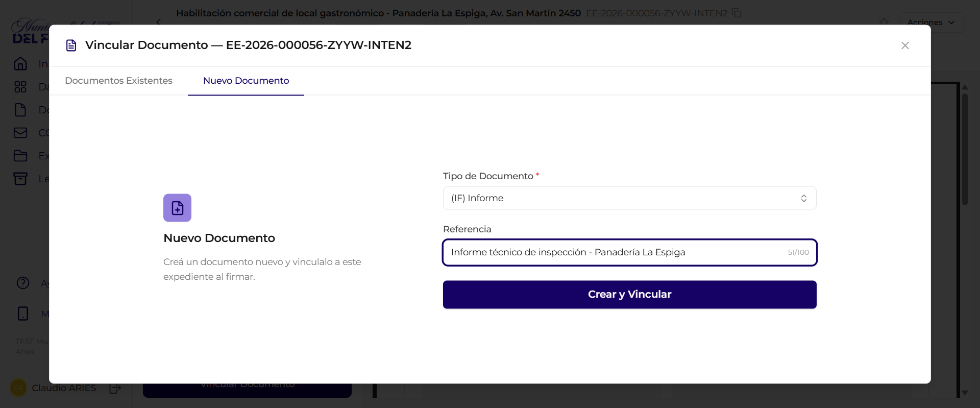The image size is (980, 408).
Task: Click the Nuevo Documento heading text
Action: [219, 238]
